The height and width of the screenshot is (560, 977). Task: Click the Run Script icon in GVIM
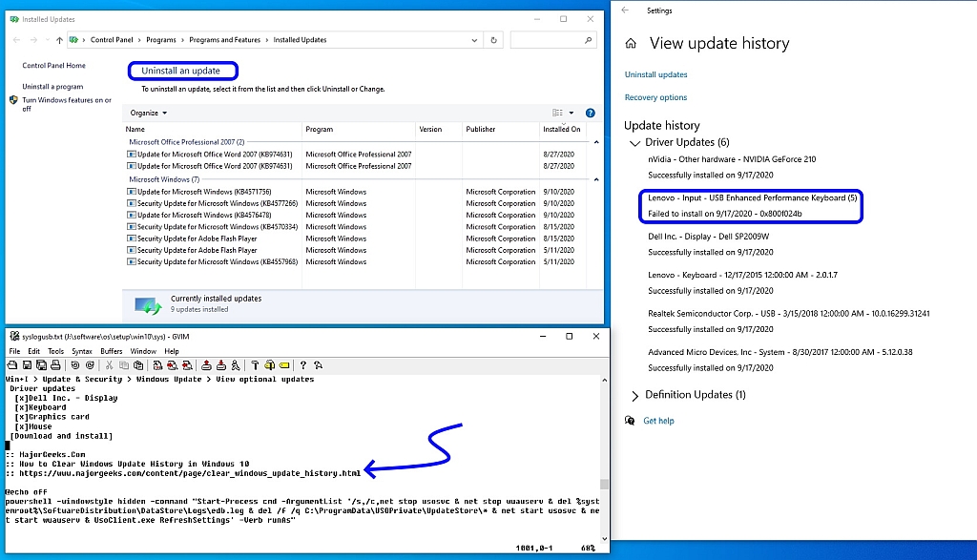click(x=235, y=365)
